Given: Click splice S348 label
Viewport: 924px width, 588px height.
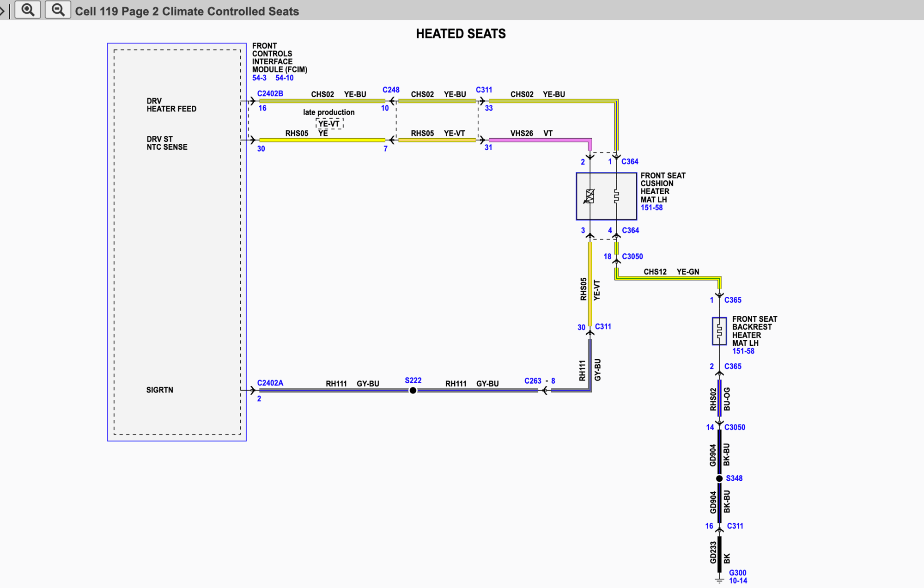Looking at the screenshot, I should click(734, 478).
